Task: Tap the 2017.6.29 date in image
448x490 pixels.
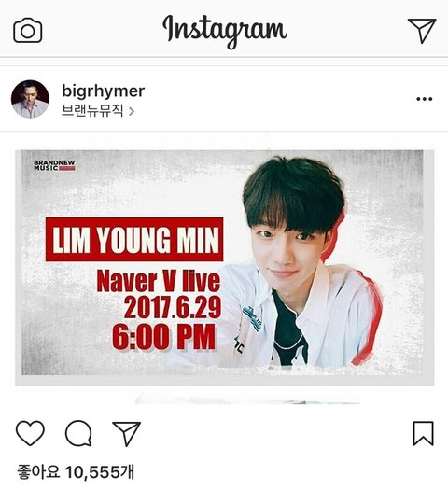Action: tap(173, 308)
